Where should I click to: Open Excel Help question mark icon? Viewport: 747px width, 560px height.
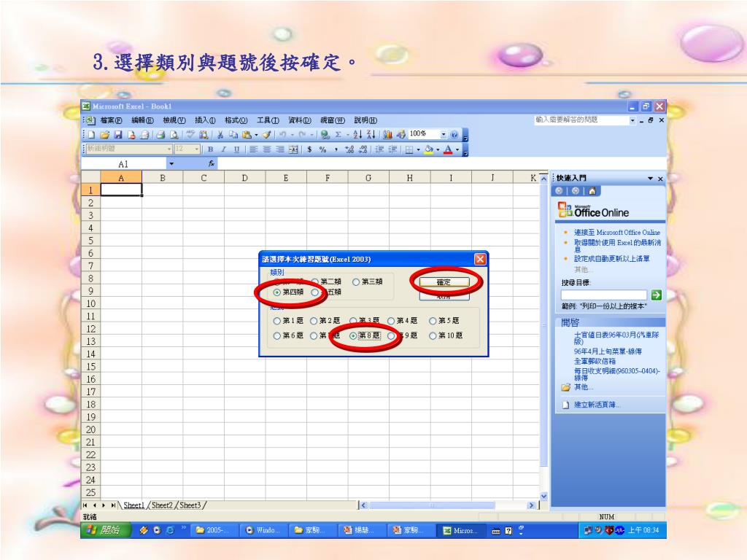pyautogui.click(x=454, y=135)
